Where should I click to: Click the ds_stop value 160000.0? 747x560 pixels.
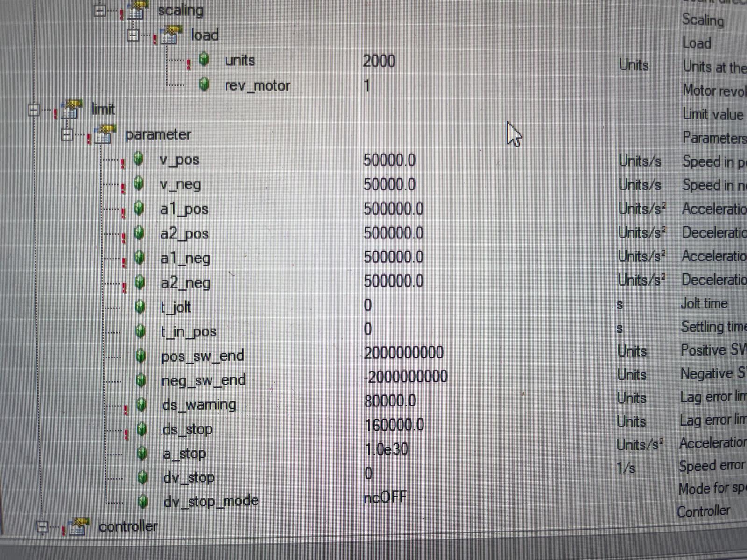tap(394, 425)
